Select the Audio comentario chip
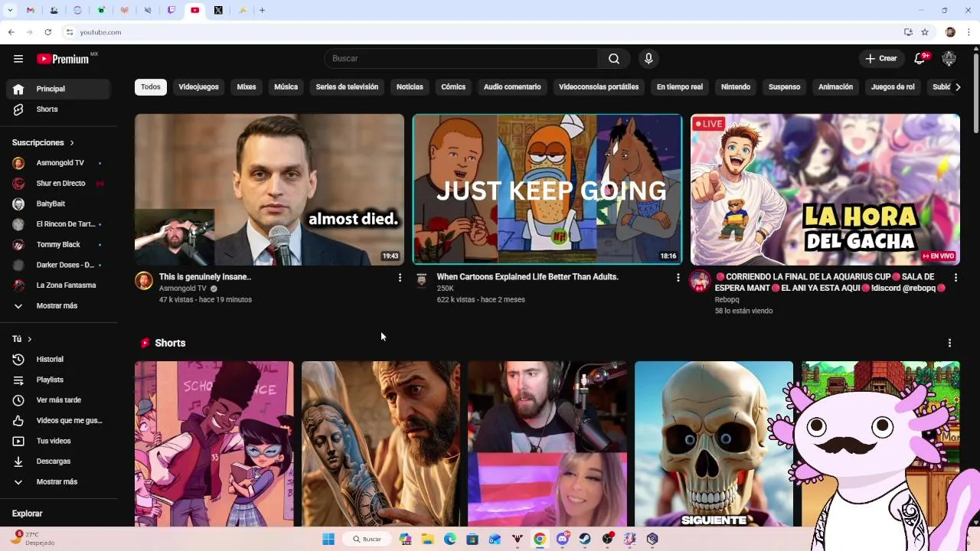Viewport: 980px width, 551px height. (x=512, y=87)
